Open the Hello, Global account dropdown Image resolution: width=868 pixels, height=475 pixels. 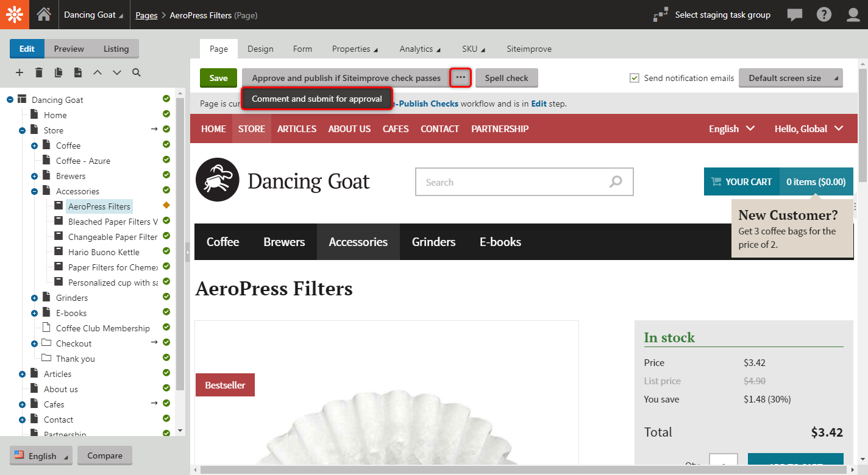(x=808, y=128)
